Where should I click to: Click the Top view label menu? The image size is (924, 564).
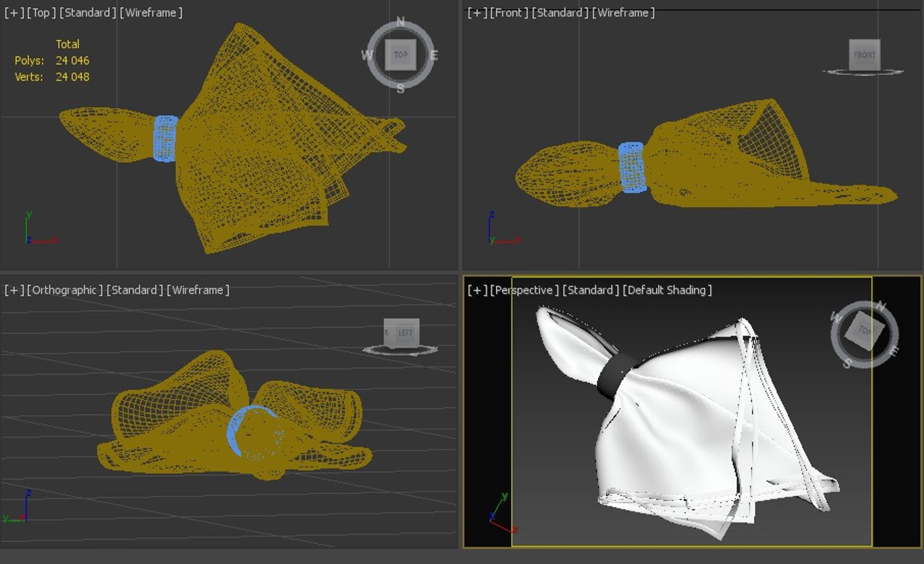point(41,13)
